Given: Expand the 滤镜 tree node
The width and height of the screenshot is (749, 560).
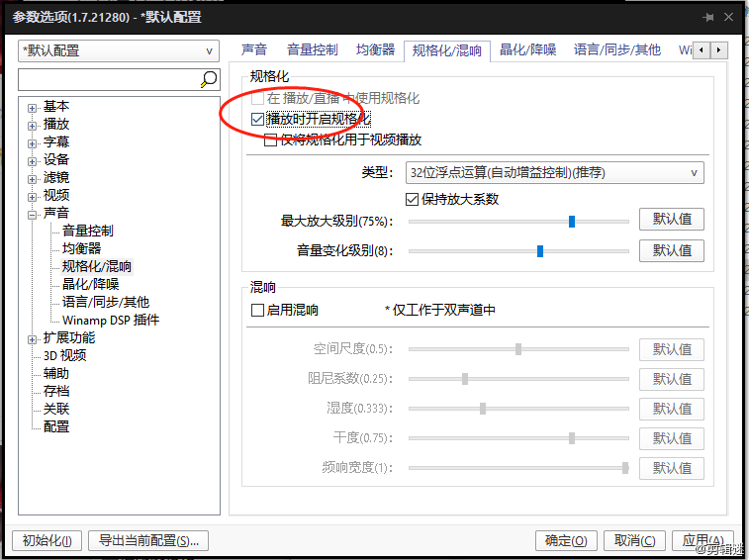Looking at the screenshot, I should 32,180.
